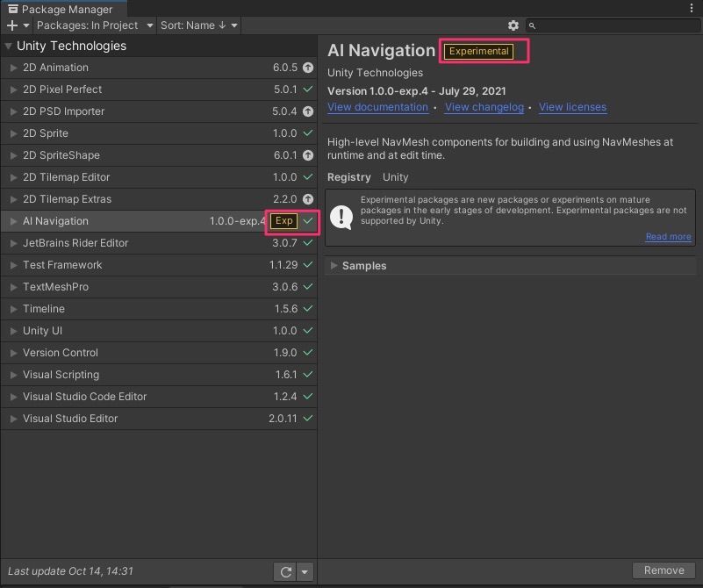Click inside the package search field
Viewport: 703px width, 588px height.
[x=614, y=25]
